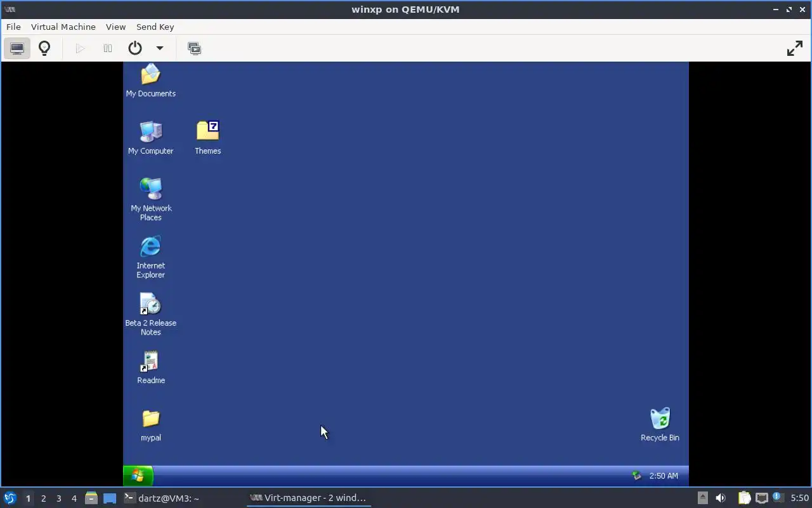Expand the shutdown options dropdown arrow
The width and height of the screenshot is (812, 508).
[160, 48]
